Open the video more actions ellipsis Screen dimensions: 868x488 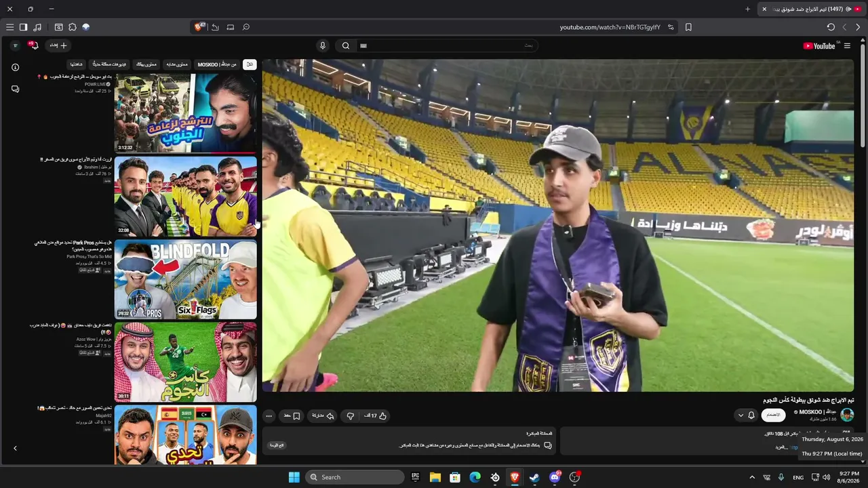click(x=269, y=415)
